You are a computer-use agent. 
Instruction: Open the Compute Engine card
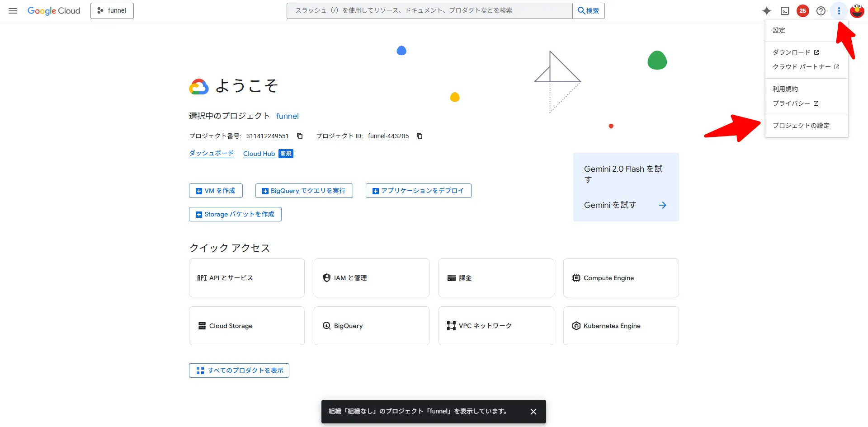pos(621,278)
